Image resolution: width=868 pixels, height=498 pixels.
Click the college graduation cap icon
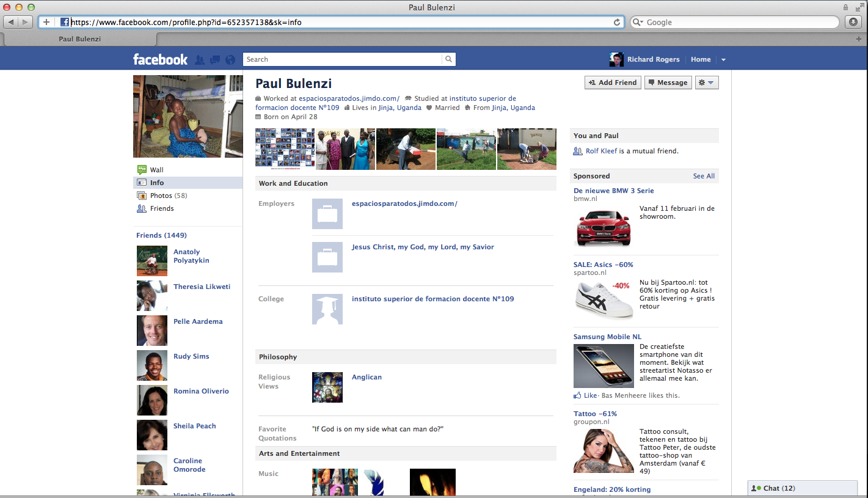pyautogui.click(x=327, y=309)
